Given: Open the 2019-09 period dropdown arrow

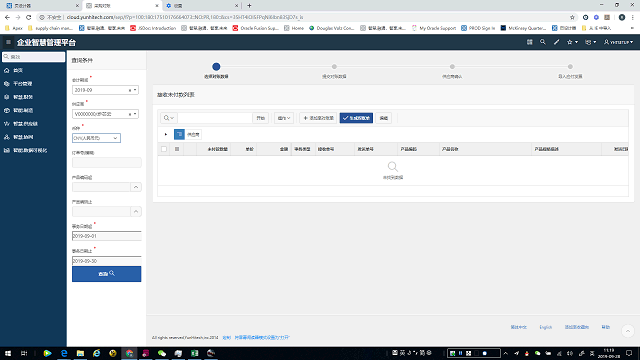Looking at the screenshot, I should point(135,90).
